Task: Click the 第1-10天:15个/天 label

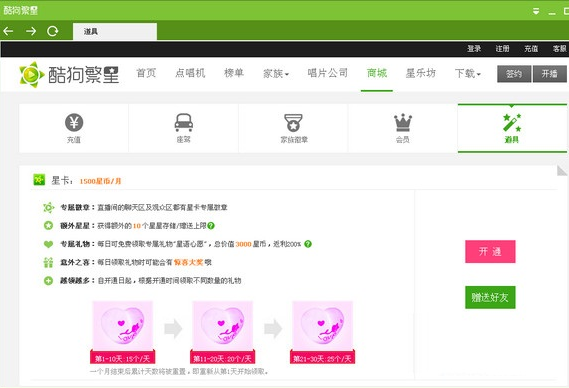Action: click(x=123, y=359)
